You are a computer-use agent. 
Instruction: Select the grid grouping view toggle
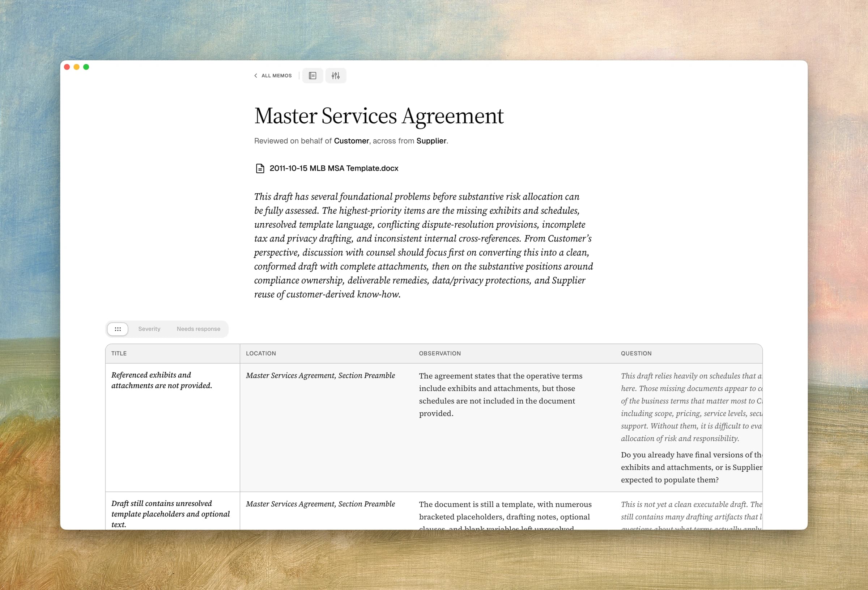point(118,329)
